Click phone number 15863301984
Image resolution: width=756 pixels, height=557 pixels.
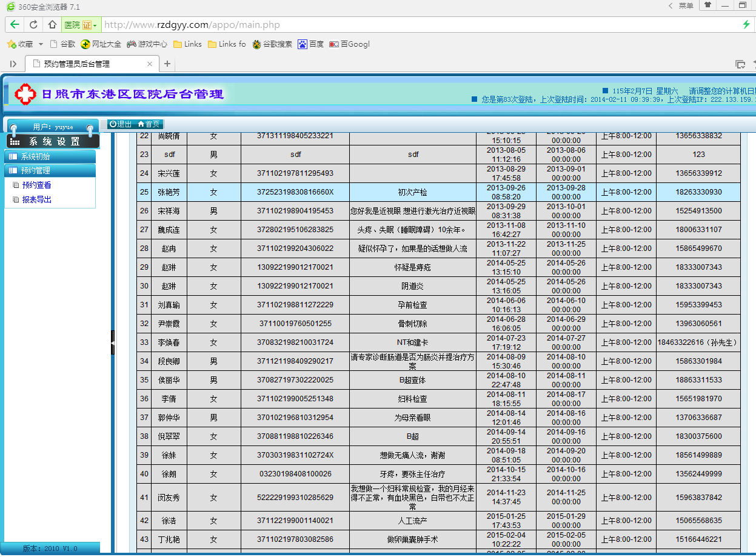(x=698, y=361)
